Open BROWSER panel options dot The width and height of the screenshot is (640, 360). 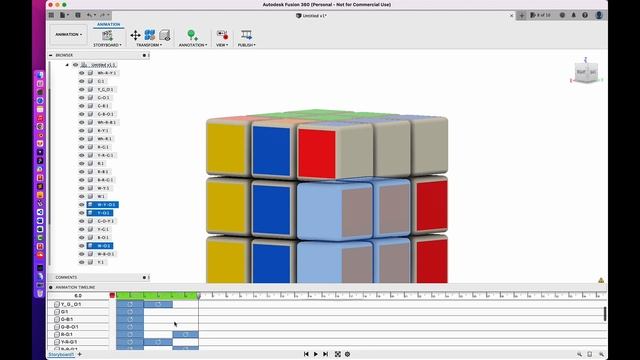pos(144,55)
